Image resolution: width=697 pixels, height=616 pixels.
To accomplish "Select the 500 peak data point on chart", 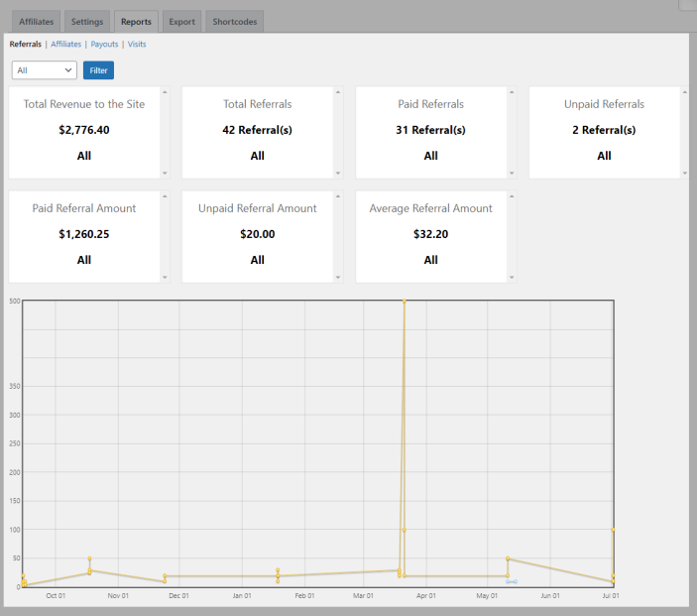I will click(x=404, y=301).
